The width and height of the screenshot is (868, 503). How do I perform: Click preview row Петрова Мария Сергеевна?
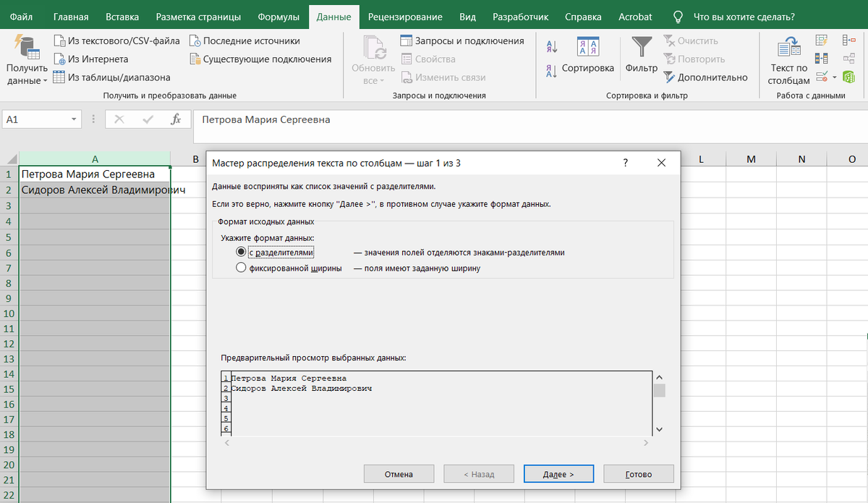click(289, 378)
